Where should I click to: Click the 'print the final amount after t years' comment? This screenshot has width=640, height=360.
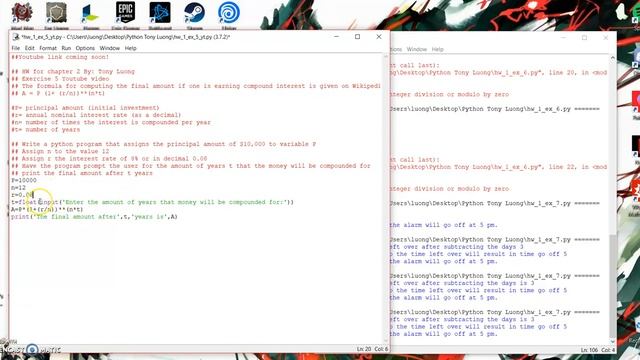[x=82, y=173]
